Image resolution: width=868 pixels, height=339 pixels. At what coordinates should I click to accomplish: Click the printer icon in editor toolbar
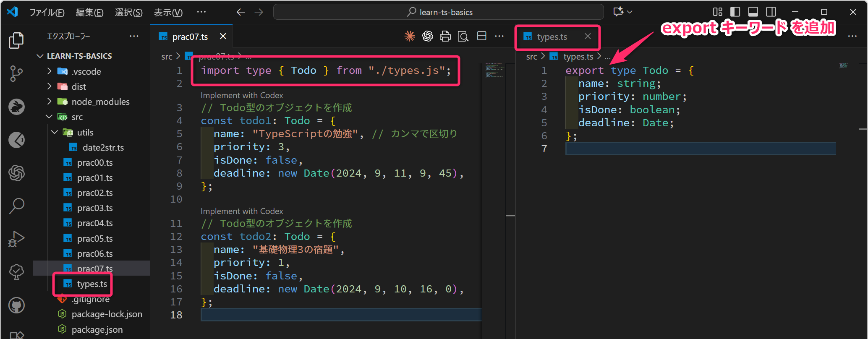tap(445, 37)
